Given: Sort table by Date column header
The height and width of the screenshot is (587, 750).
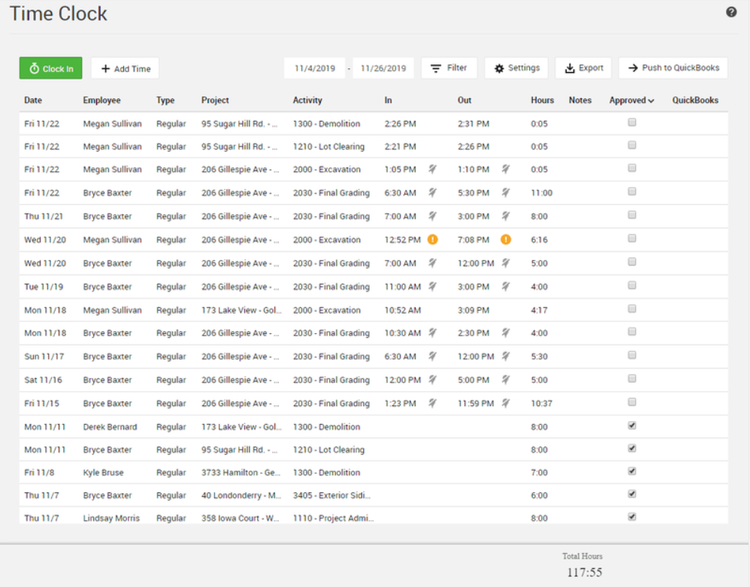Looking at the screenshot, I should [x=33, y=101].
